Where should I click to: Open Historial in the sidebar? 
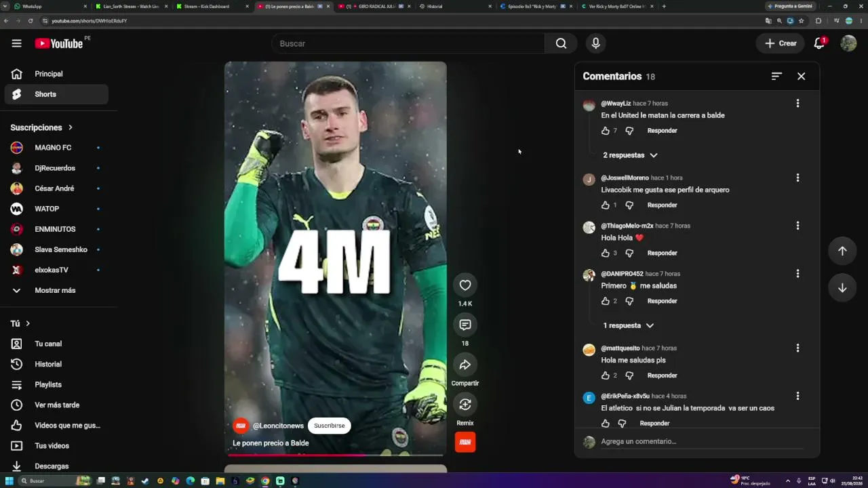click(56, 364)
